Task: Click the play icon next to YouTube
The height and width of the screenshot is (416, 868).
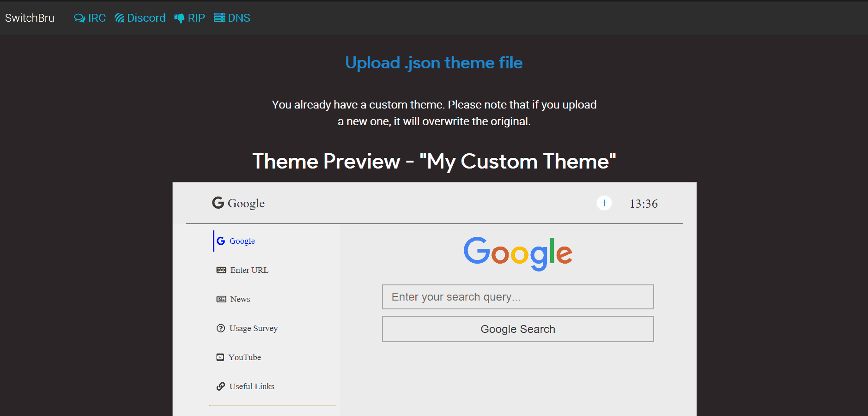Action: pos(220,357)
